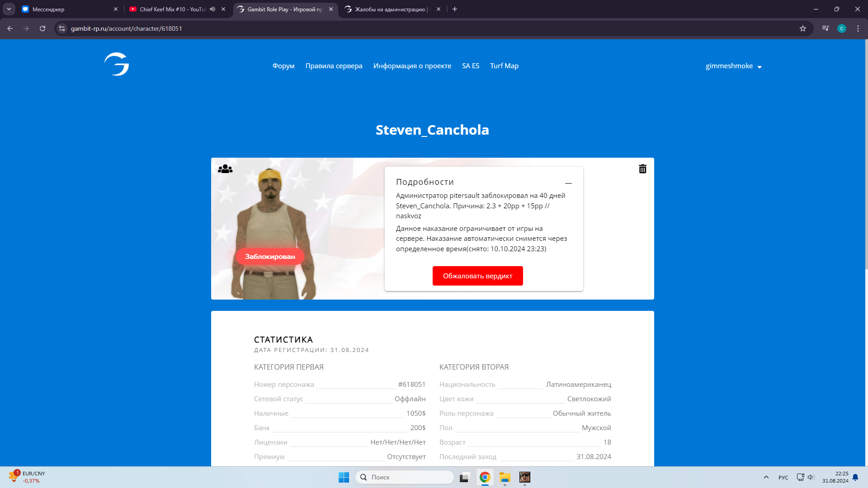
Task: Open File Explorer from taskbar
Action: [x=505, y=477]
